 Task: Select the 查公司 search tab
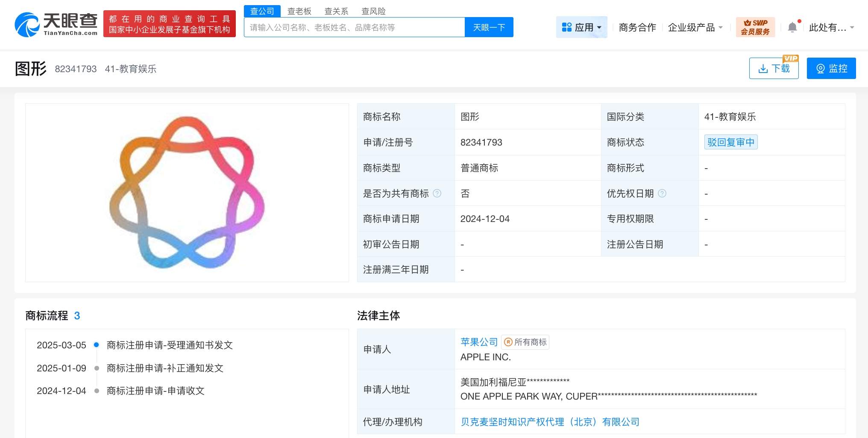tap(262, 11)
